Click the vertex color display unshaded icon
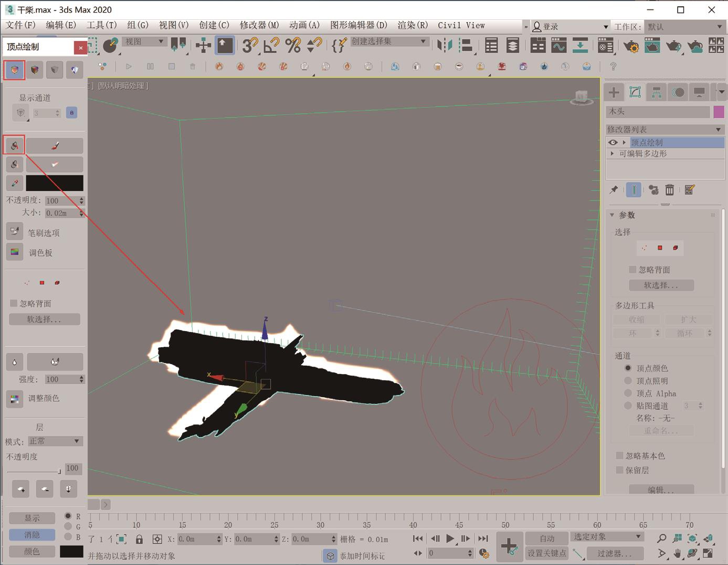 coord(15,70)
